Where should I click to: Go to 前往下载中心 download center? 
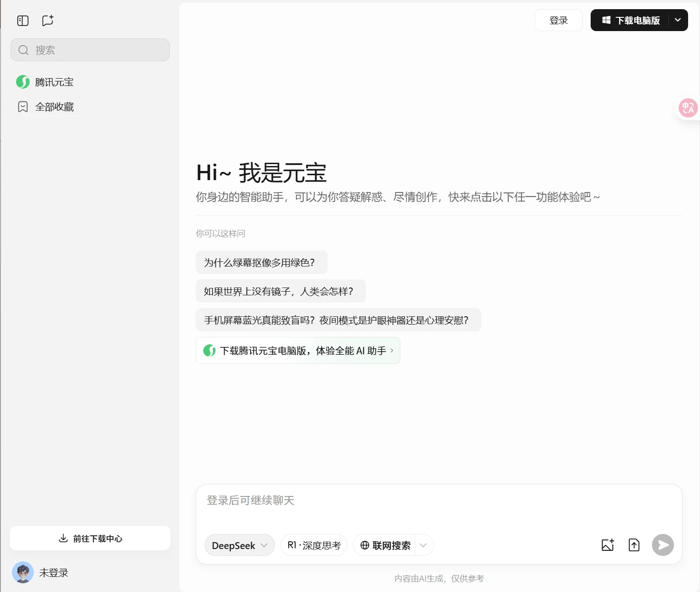(x=90, y=539)
